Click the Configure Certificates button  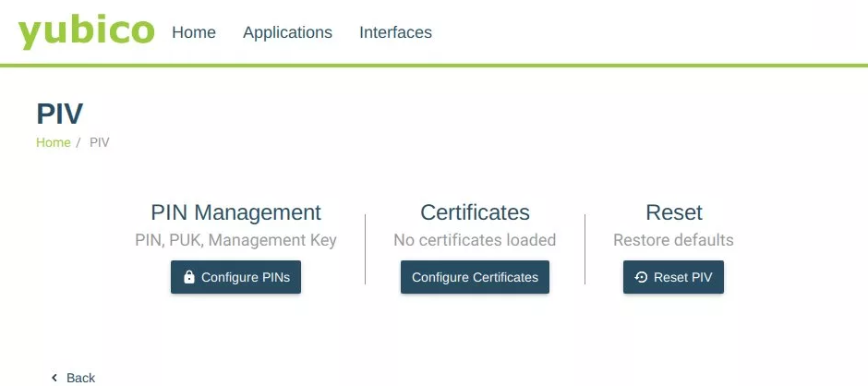[475, 277]
